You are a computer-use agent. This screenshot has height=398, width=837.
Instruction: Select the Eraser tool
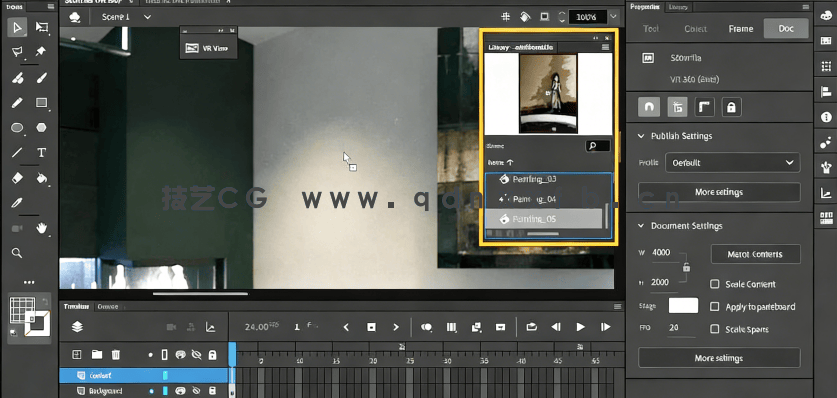point(17,178)
